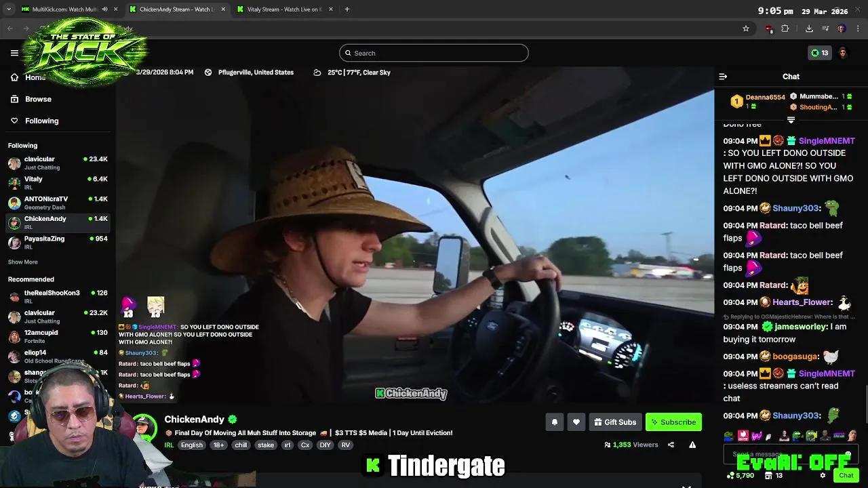Click the weather cloud icon in overlay bar
The width and height of the screenshot is (868, 488).
[317, 73]
